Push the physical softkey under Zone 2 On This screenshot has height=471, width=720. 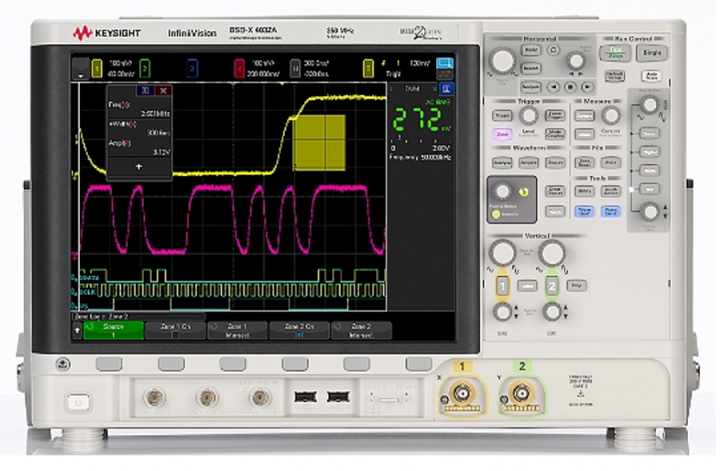click(x=295, y=364)
